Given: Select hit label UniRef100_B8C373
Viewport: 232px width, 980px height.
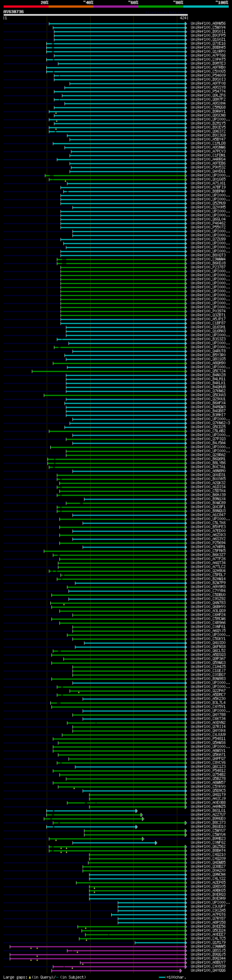Looking at the screenshot, I should (208, 823).
